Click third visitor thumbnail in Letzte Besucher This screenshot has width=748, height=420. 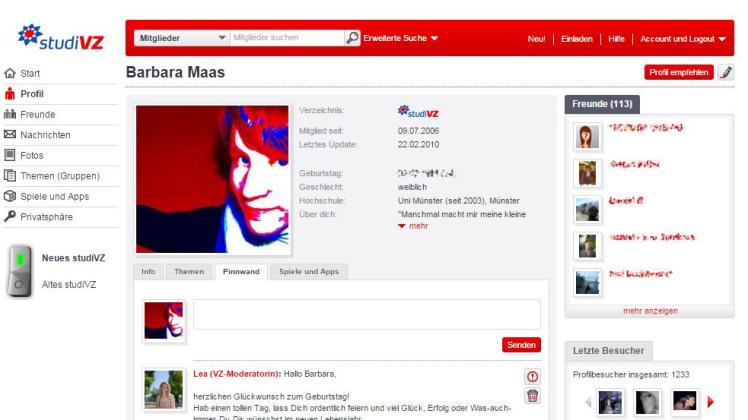coord(685,402)
